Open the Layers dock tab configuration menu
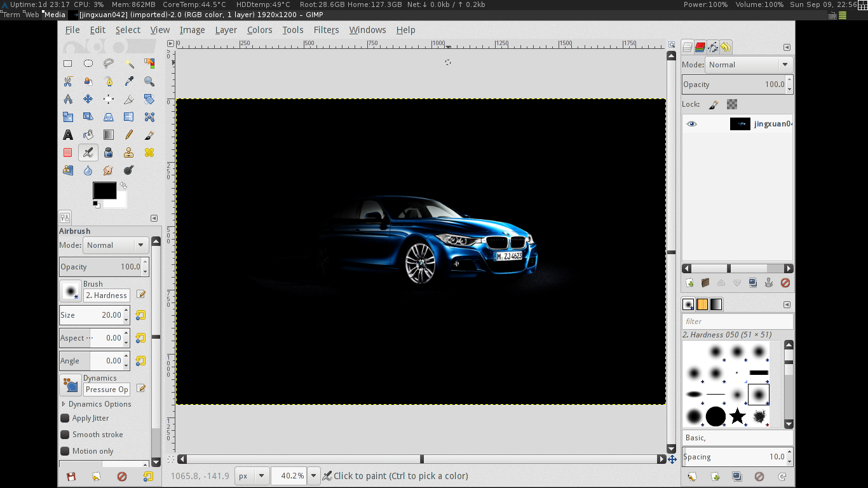Viewport: 868px width, 488px height. coord(787,48)
